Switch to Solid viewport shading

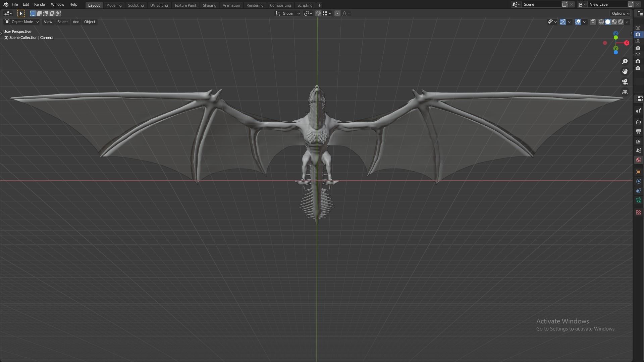[x=608, y=22]
